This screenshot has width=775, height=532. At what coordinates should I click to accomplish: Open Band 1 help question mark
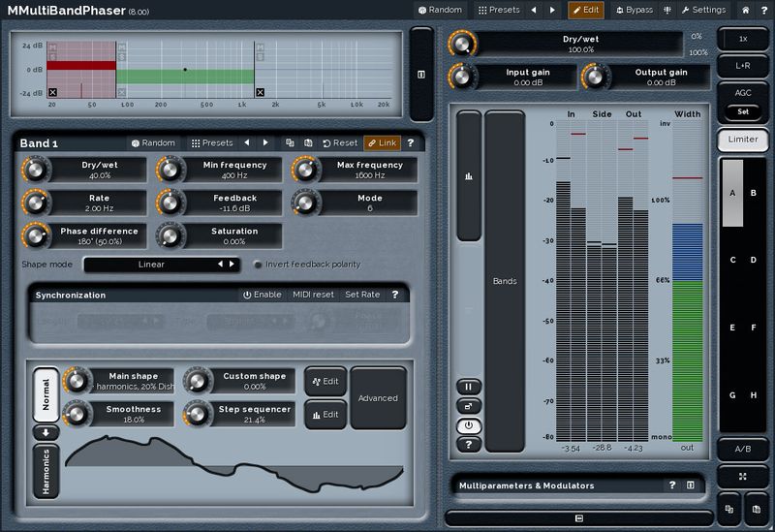(410, 142)
